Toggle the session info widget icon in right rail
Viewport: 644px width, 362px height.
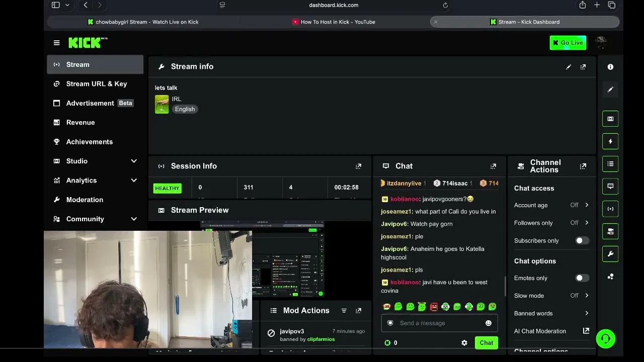click(x=610, y=209)
